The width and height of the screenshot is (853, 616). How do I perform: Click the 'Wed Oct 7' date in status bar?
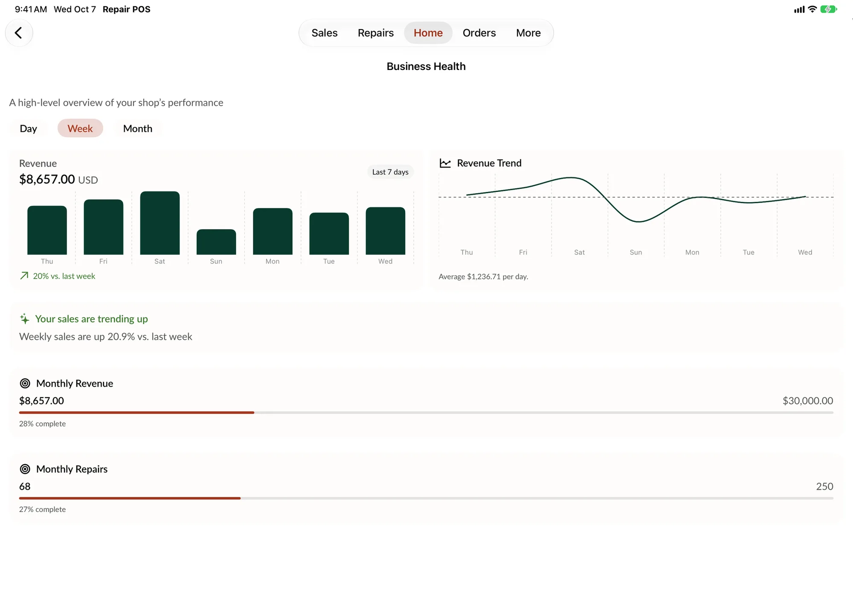(75, 9)
